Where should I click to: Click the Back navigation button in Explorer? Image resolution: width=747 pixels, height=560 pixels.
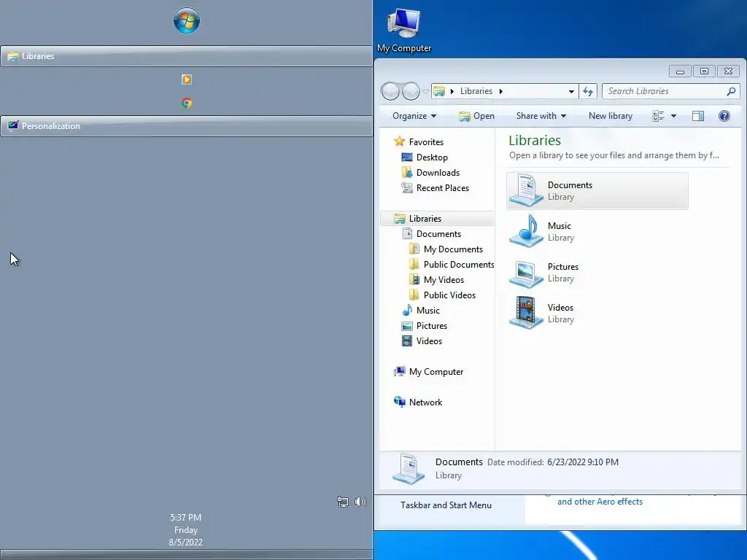[390, 91]
